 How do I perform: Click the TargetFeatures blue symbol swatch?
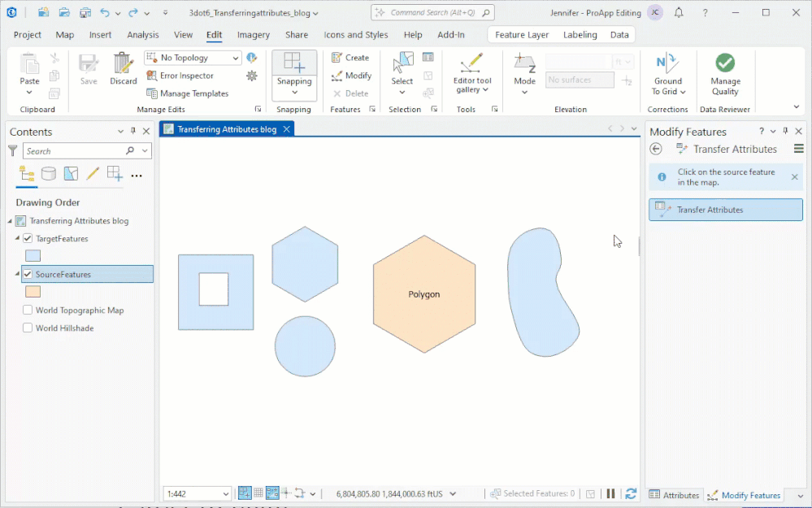(32, 255)
